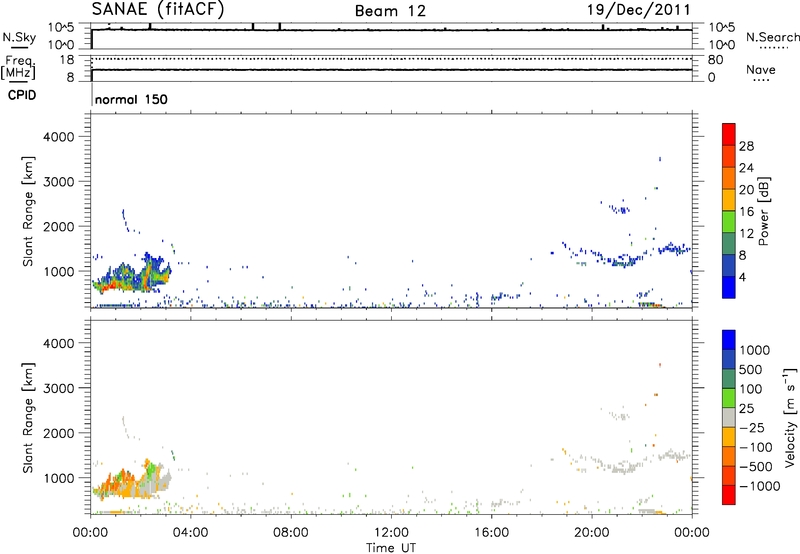Click the '28' tick on Power colorbar

point(746,146)
